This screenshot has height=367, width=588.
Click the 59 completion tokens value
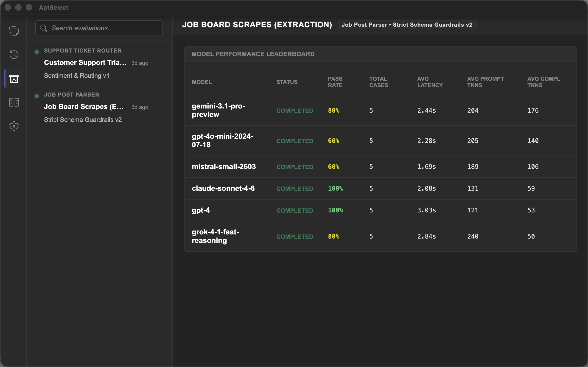click(531, 188)
